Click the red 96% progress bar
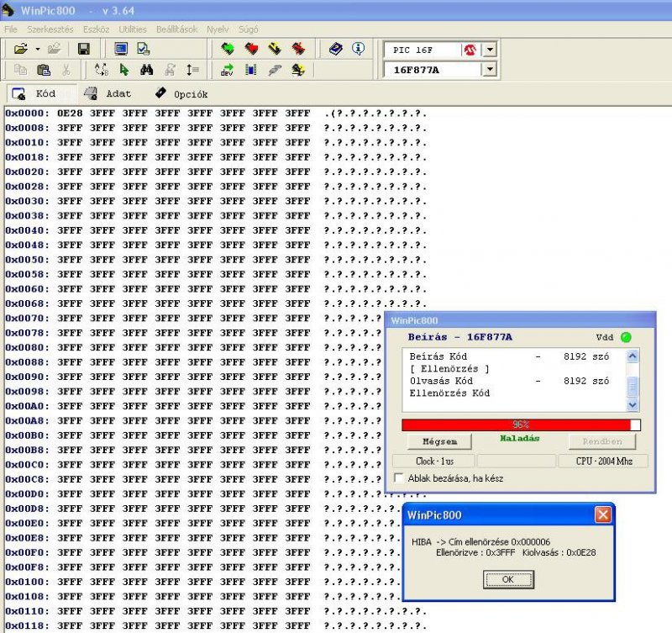Viewport: 672px width, 633px height. 521,425
